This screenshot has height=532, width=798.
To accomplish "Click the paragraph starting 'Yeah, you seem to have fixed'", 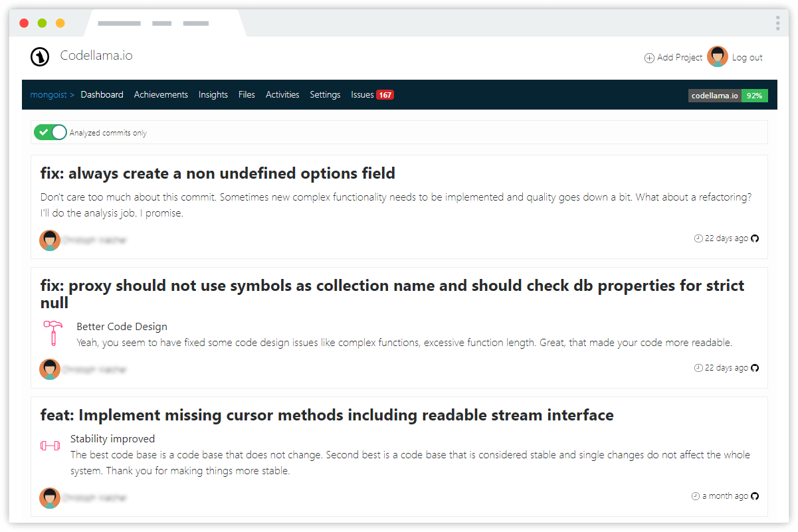I will 404,343.
